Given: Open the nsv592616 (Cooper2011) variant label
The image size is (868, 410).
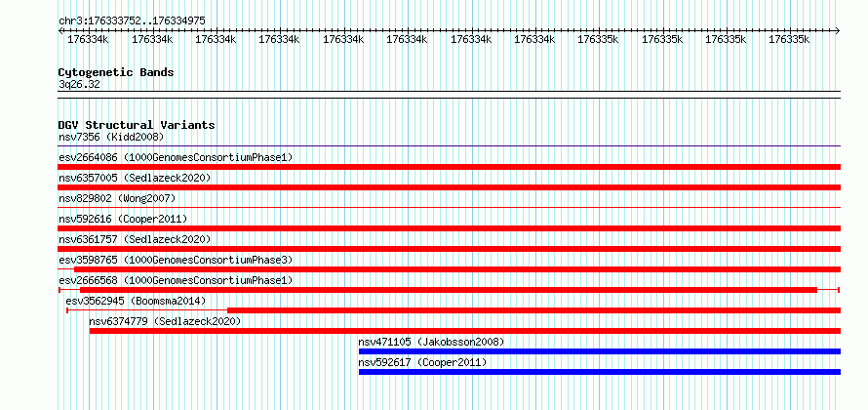Looking at the screenshot, I should (x=123, y=219).
